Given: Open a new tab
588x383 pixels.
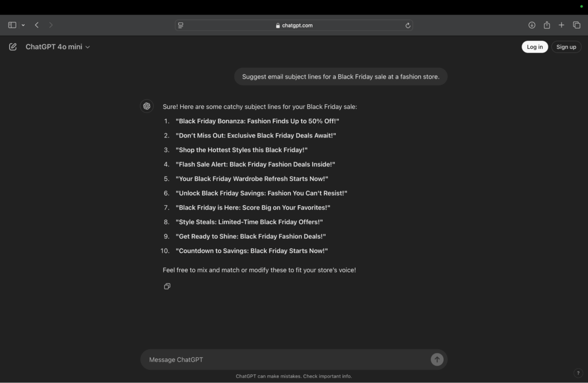Looking at the screenshot, I should tap(562, 25).
